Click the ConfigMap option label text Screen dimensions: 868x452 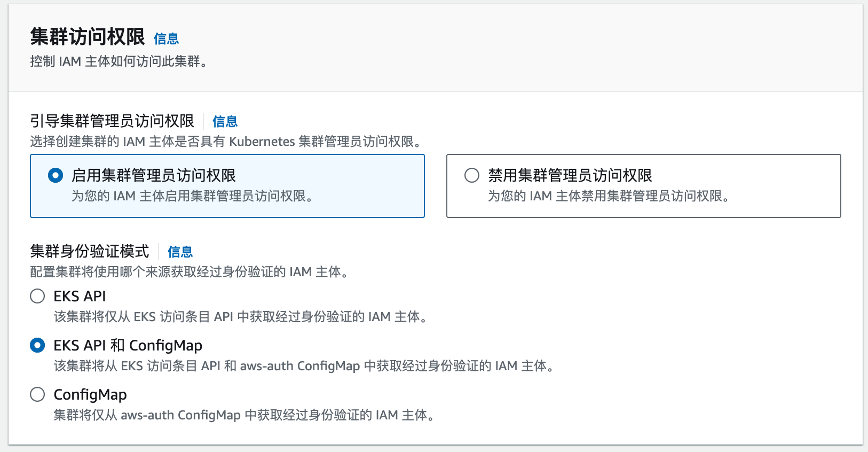[x=90, y=395]
